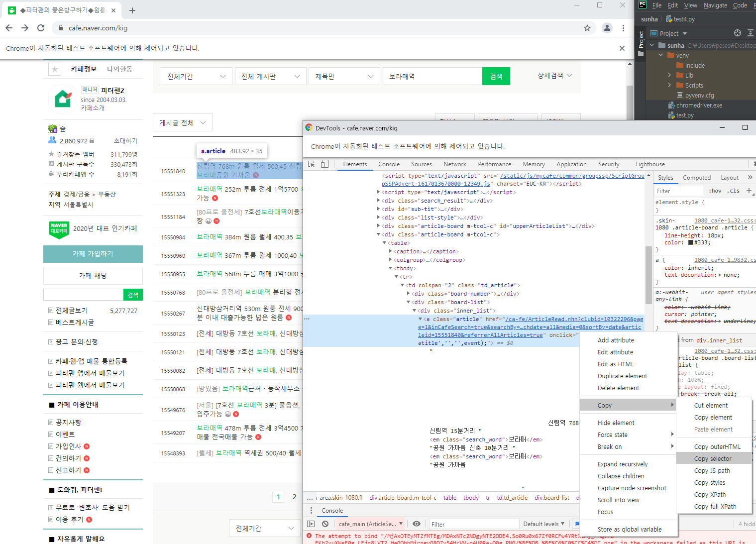756x544 pixels.
Task: Open Default levels console dropdown
Action: (544, 524)
